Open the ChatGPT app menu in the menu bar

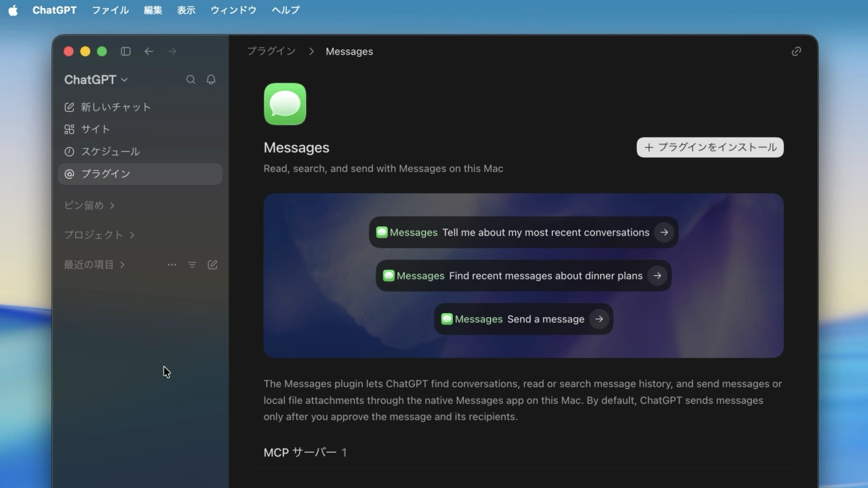[x=54, y=10]
